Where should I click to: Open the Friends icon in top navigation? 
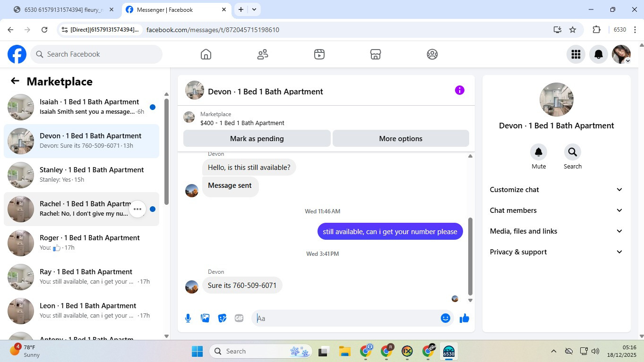[x=263, y=54]
